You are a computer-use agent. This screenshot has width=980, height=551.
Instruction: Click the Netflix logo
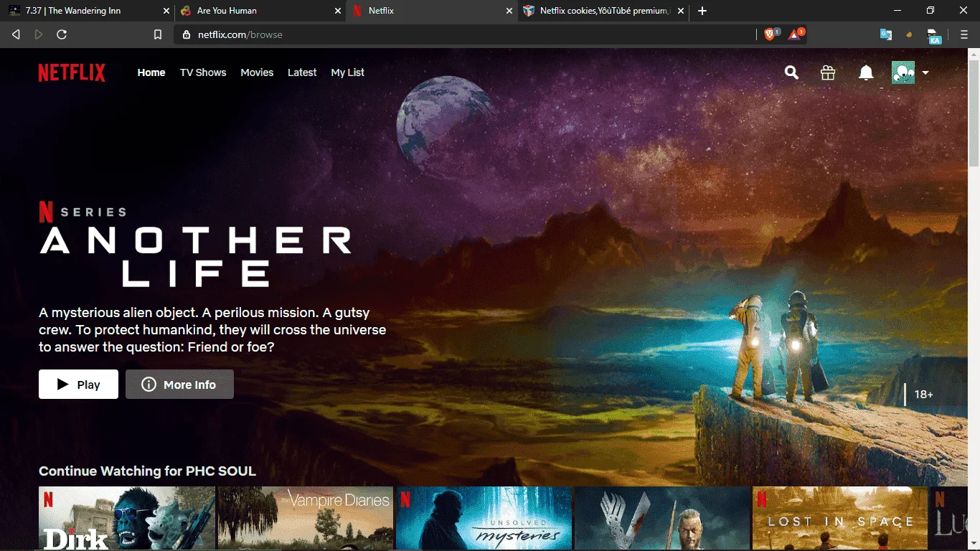72,72
